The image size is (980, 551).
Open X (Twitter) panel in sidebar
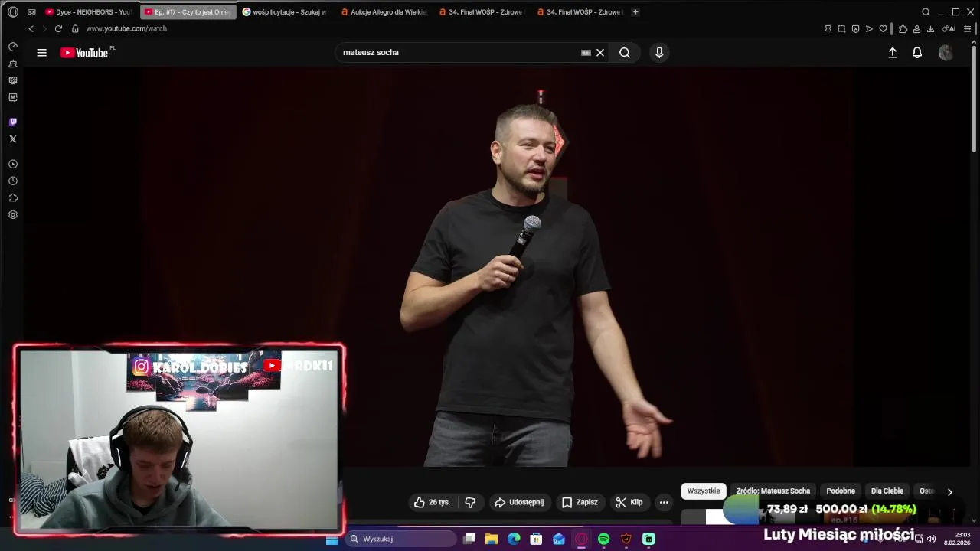click(x=13, y=139)
